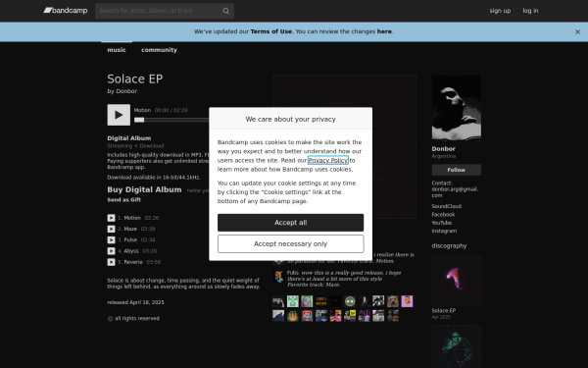The image size is (588, 368).
Task: Open Pulse track title link
Action: pyautogui.click(x=130, y=240)
